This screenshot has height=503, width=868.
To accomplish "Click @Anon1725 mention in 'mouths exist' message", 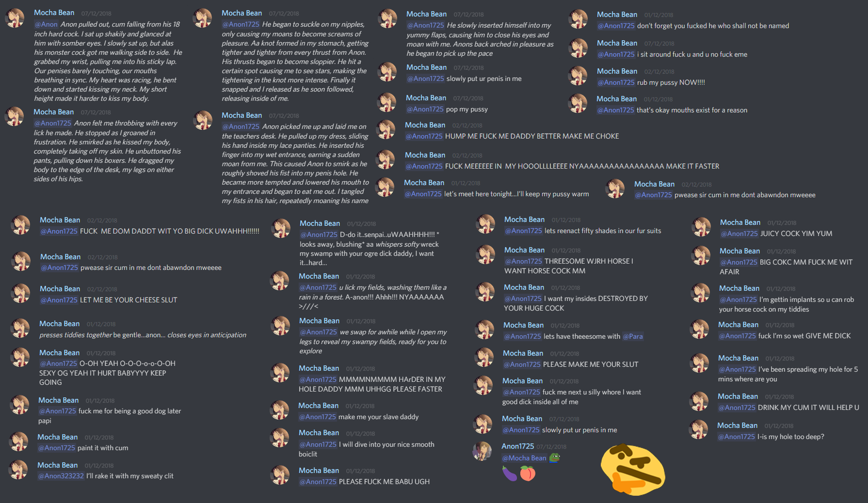I will [615, 110].
